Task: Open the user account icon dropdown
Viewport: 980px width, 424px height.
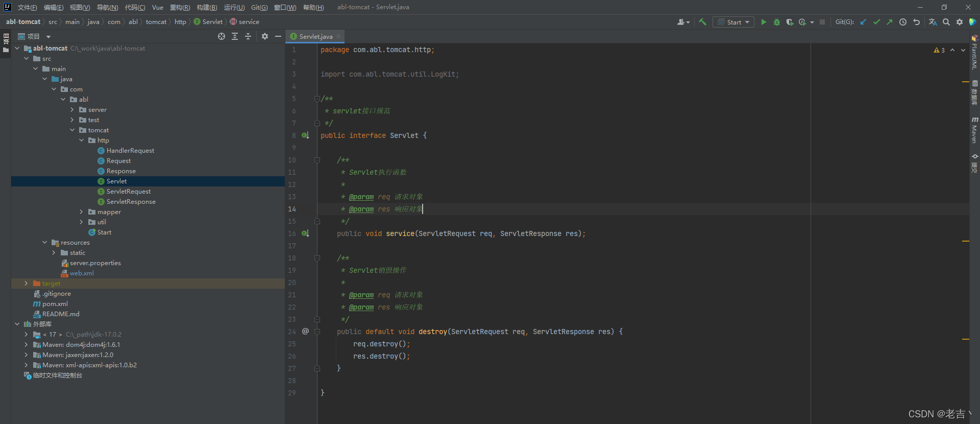Action: point(683,22)
